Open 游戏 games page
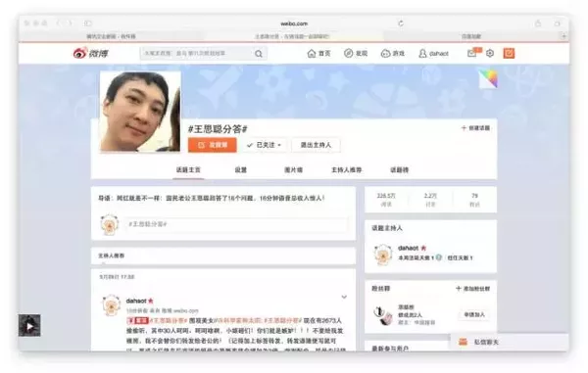This screenshot has height=373, width=588. 393,54
